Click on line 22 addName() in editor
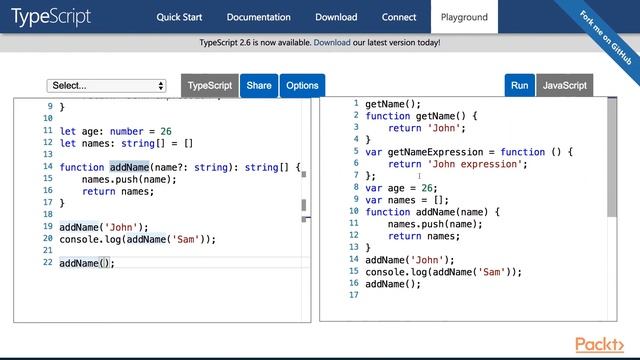Screen dimensions: 640x360 [87, 263]
